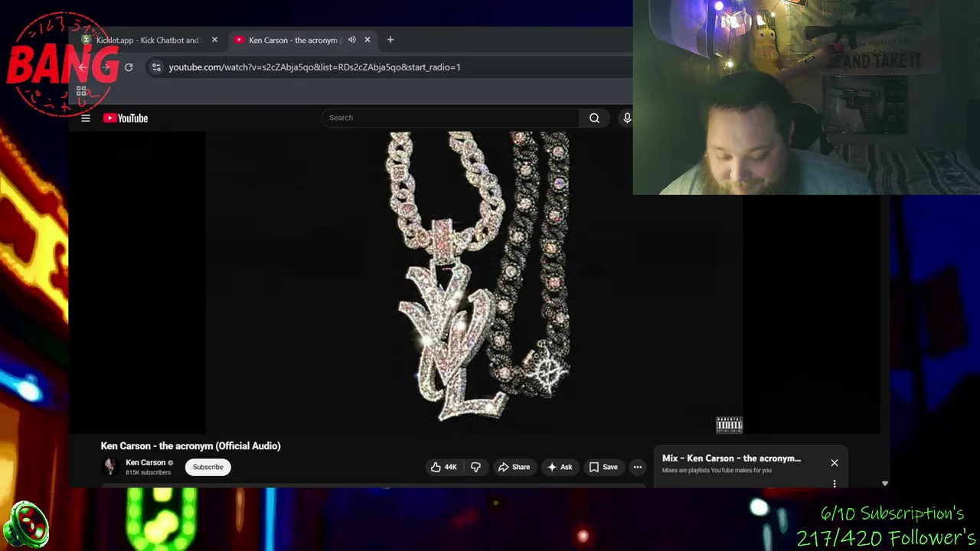This screenshot has width=980, height=551.
Task: Reload the page with browser refresh icon
Action: coord(129,67)
